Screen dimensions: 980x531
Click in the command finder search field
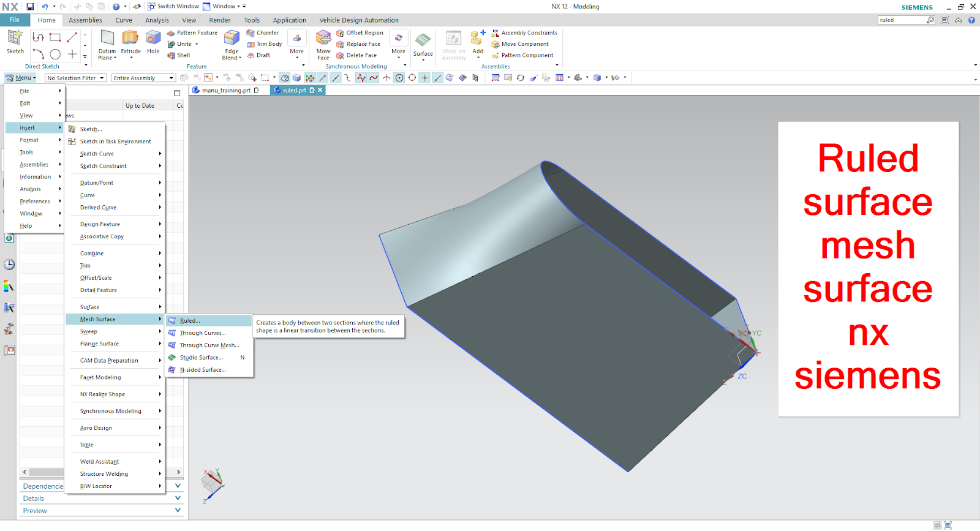902,20
